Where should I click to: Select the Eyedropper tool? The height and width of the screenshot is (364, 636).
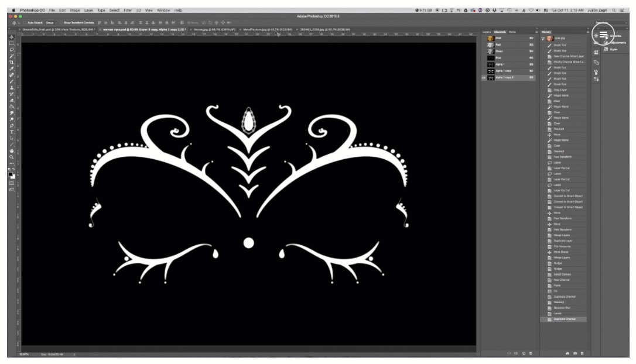(12, 68)
